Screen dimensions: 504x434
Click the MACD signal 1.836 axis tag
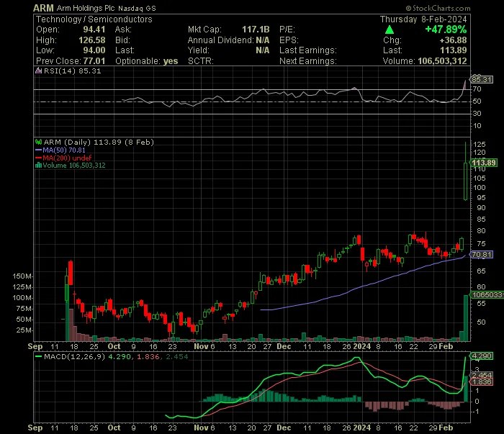click(x=482, y=382)
